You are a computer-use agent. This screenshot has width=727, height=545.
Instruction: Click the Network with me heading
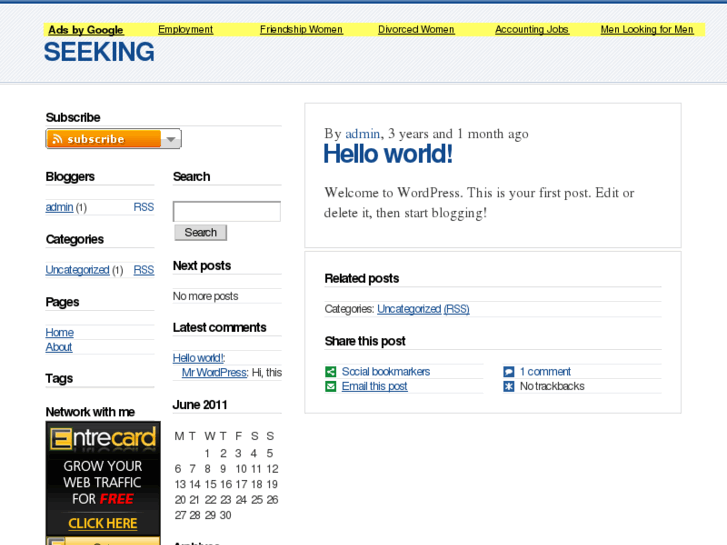pos(90,412)
